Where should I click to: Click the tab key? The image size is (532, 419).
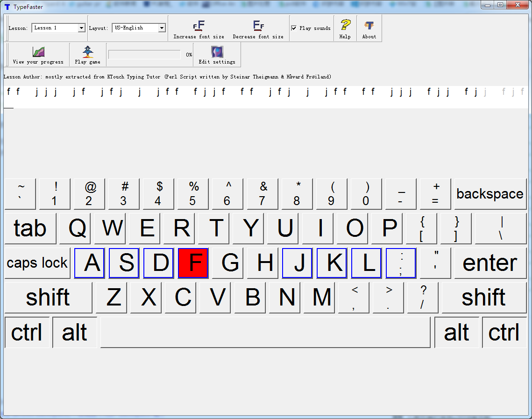click(30, 228)
